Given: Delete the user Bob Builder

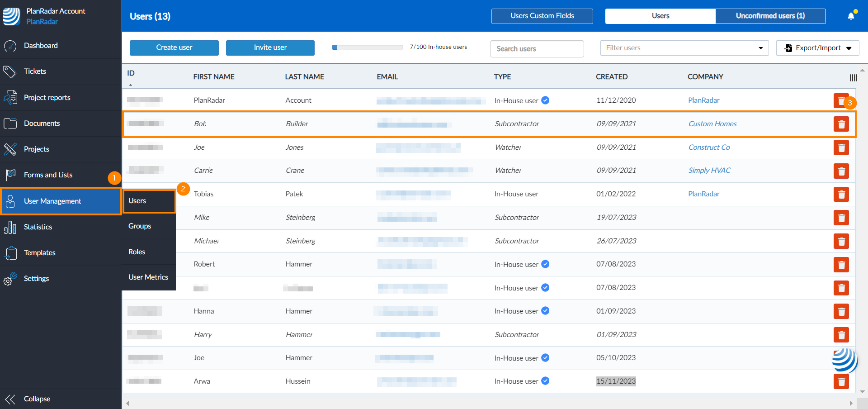Looking at the screenshot, I should tap(841, 124).
